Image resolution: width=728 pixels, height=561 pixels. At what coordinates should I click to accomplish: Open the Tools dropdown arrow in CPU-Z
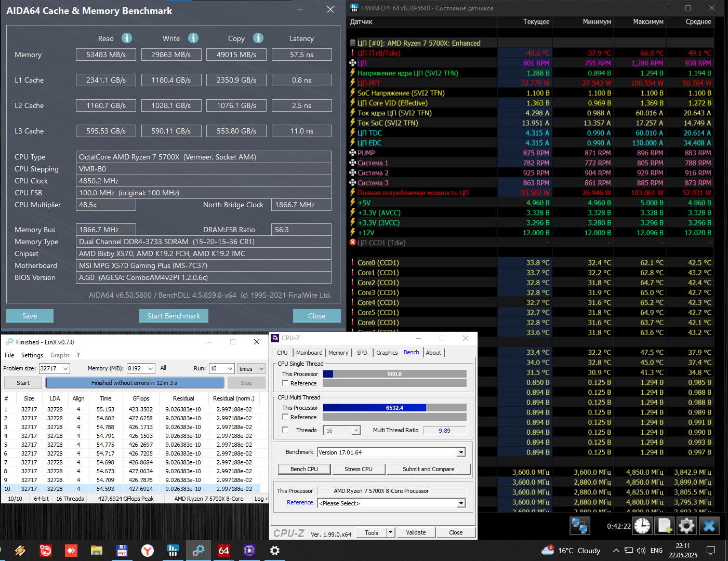[x=391, y=532]
